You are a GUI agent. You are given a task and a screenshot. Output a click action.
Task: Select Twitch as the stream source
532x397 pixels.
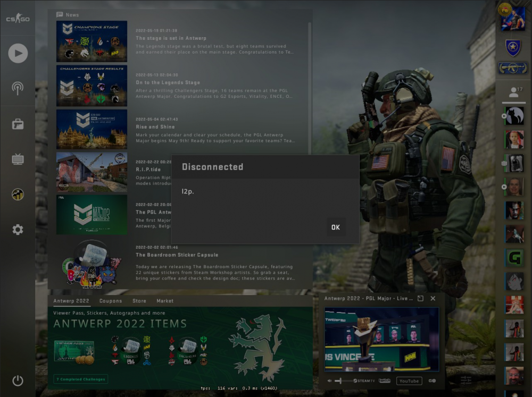pyautogui.click(x=385, y=381)
